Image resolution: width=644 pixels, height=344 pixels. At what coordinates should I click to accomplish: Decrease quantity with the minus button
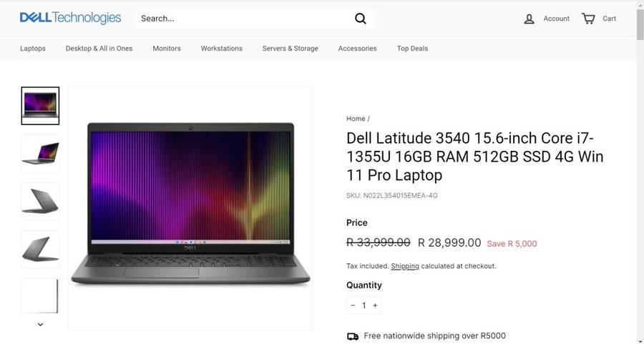(353, 305)
